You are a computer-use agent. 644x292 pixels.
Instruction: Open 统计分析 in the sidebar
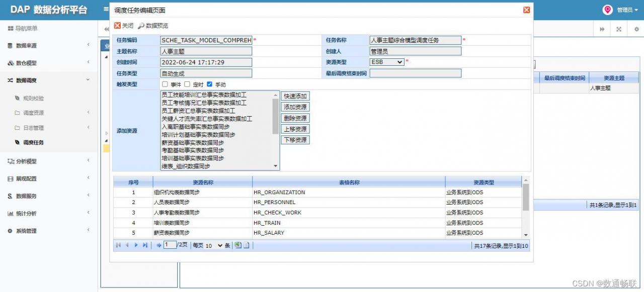pyautogui.click(x=49, y=214)
